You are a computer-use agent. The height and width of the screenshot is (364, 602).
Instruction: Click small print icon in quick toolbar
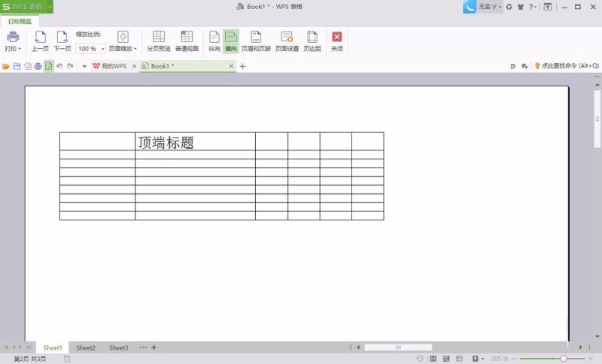[38, 66]
